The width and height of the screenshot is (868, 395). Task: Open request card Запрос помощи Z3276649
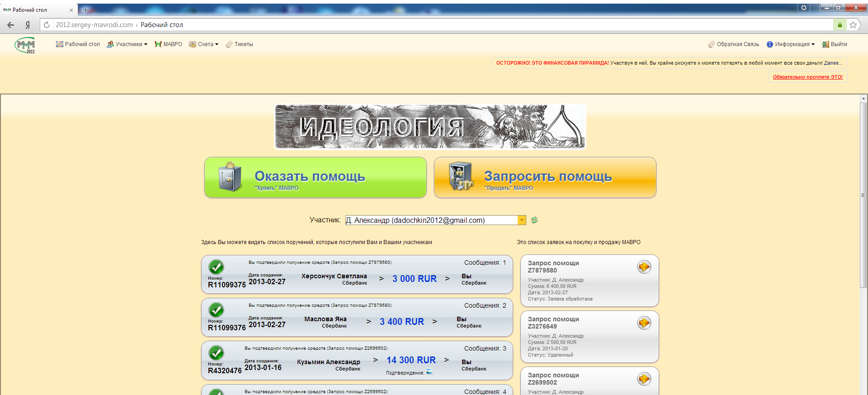pos(590,337)
